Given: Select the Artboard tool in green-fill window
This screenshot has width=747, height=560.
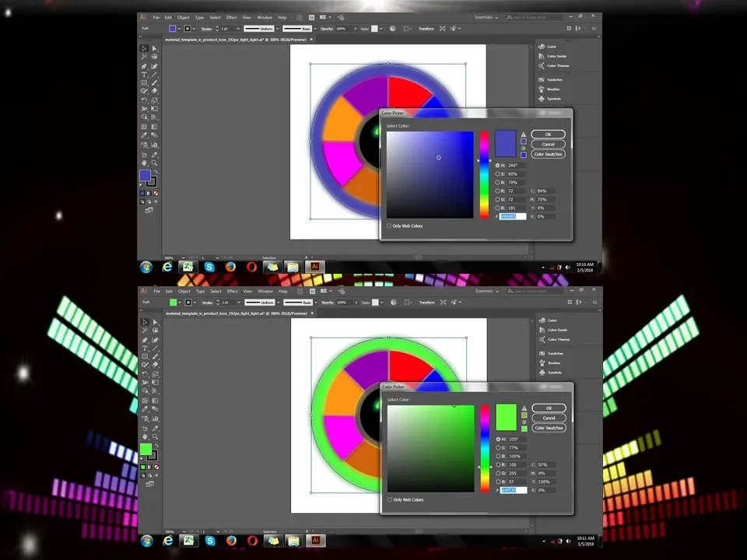Looking at the screenshot, I should point(146,428).
